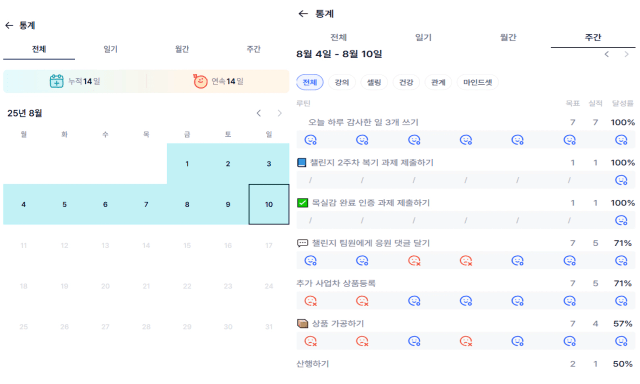
Task: Select August 10 on the calendar
Action: click(x=269, y=204)
